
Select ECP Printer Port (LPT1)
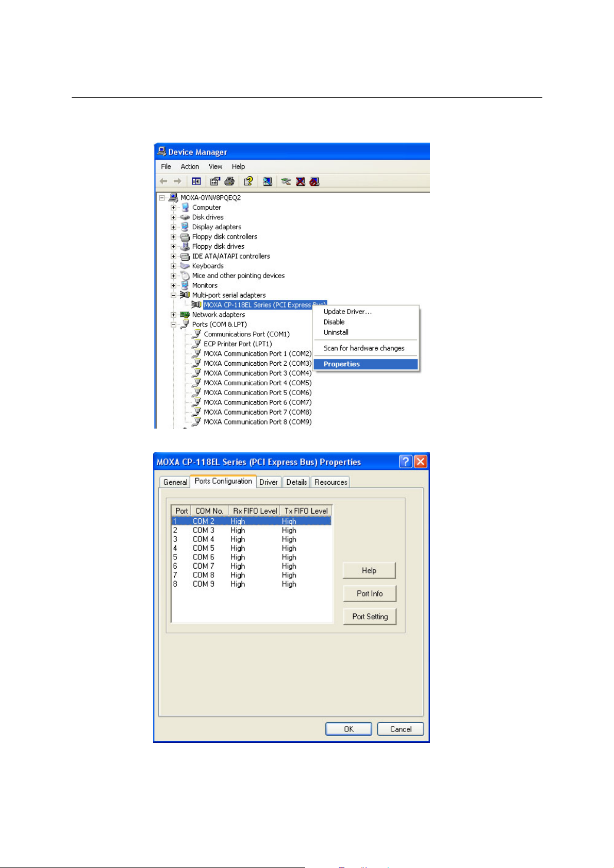click(x=238, y=344)
